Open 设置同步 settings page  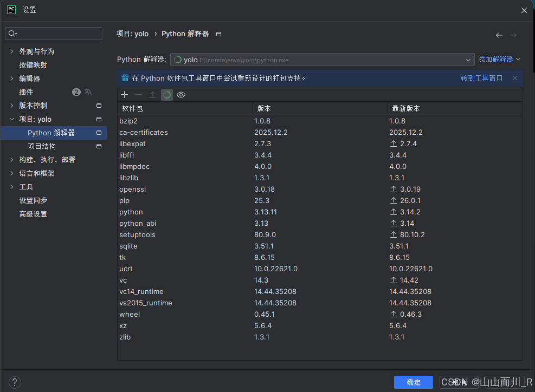coord(33,200)
